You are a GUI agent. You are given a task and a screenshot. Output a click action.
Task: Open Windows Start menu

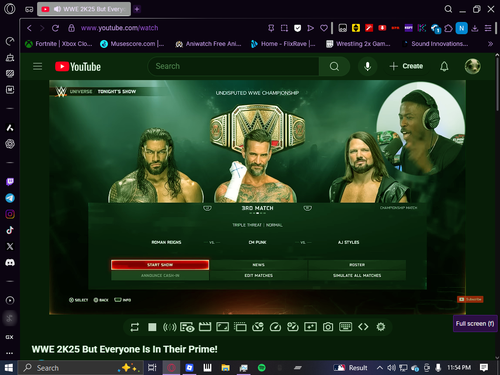pos(9,368)
